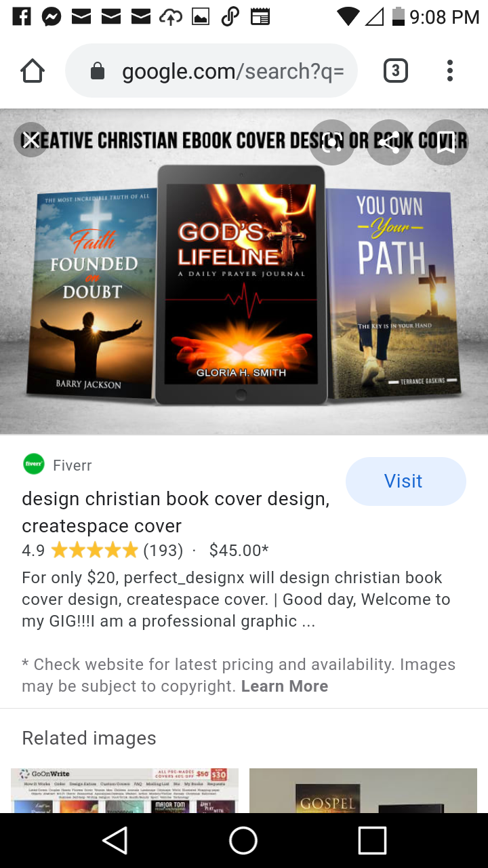Viewport: 488px width, 868px height.
Task: Tap the Android back navigation button
Action: click(115, 841)
